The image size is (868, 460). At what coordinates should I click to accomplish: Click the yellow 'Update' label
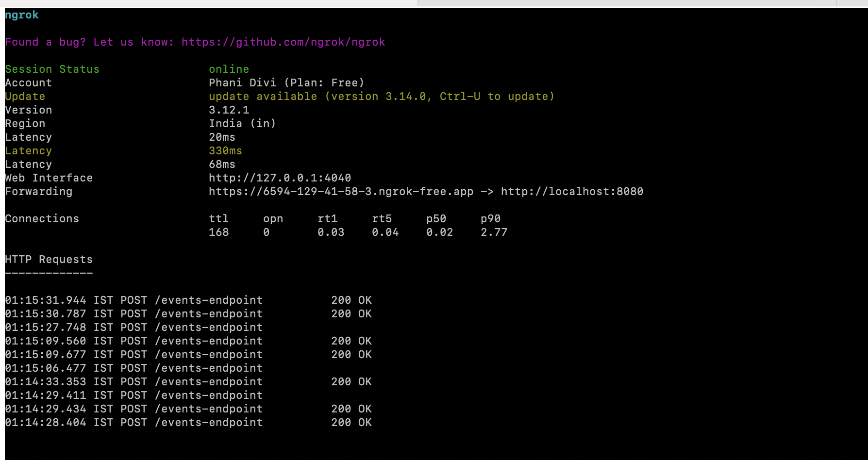[25, 97]
